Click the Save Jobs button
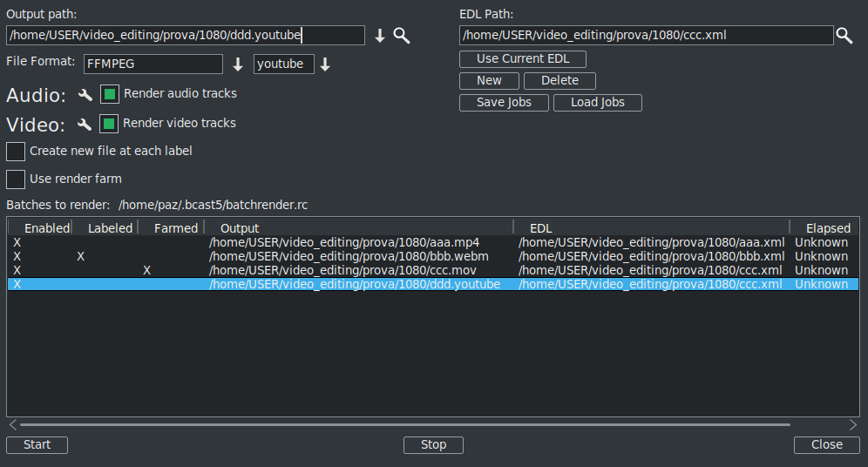868x467 pixels. [504, 103]
